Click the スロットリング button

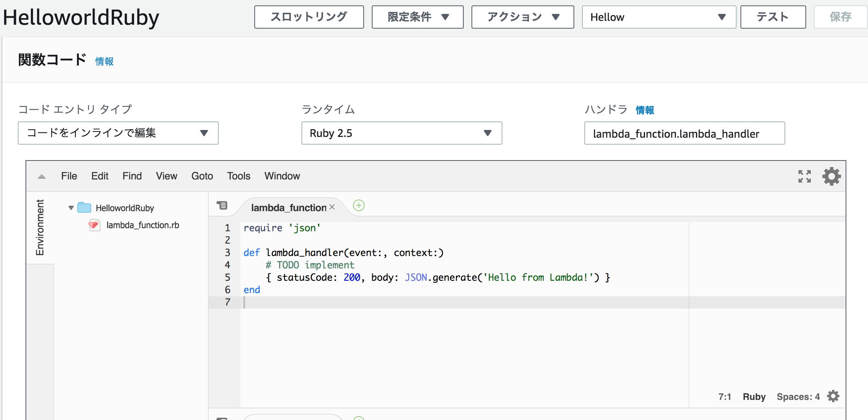tap(309, 17)
